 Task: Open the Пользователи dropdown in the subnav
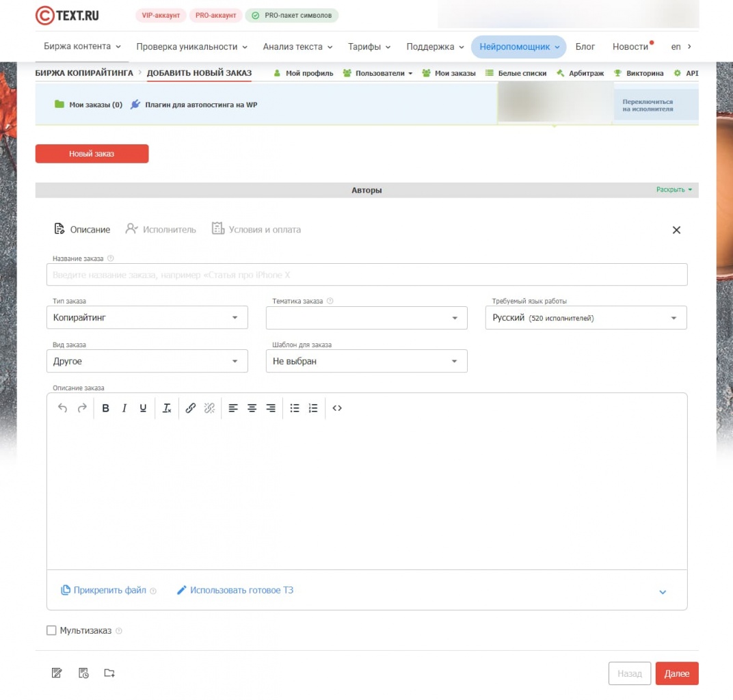pos(377,73)
